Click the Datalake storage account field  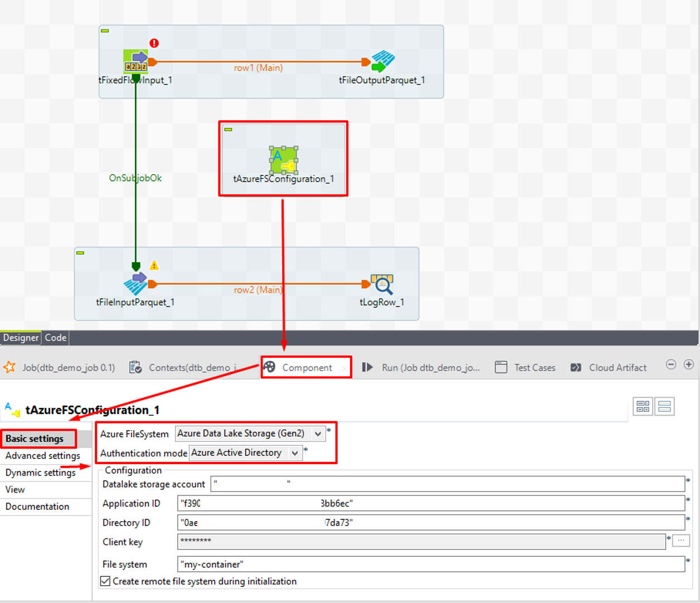(447, 484)
